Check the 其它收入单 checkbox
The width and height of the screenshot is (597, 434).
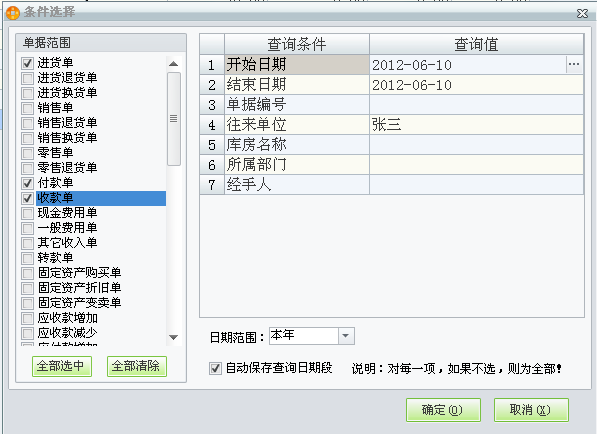27,243
